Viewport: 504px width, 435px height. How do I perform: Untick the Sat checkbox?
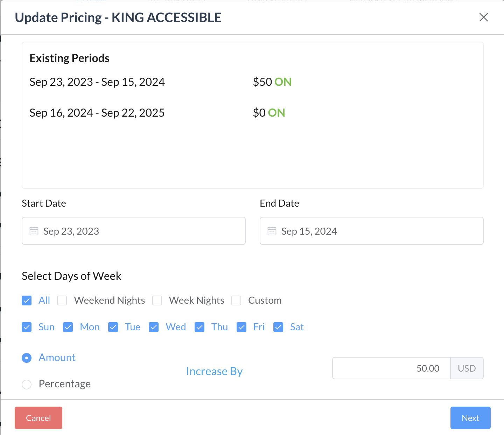point(278,327)
